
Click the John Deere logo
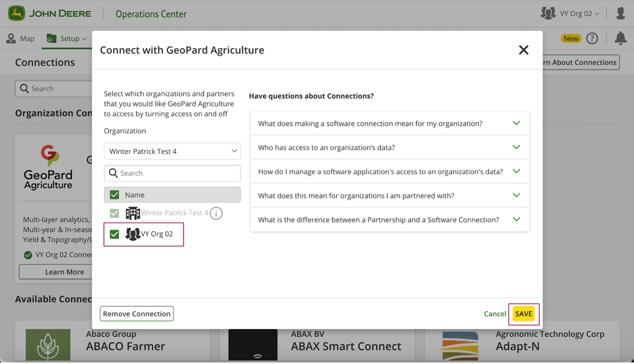coord(49,14)
